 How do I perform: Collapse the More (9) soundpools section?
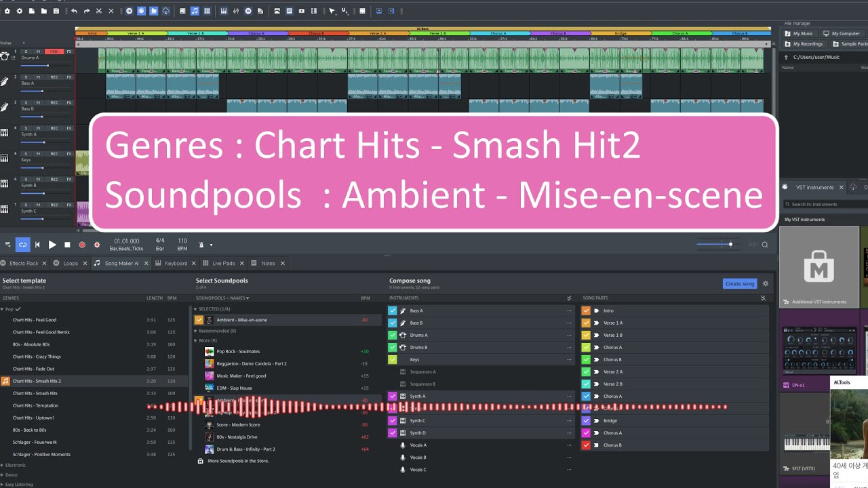point(196,340)
